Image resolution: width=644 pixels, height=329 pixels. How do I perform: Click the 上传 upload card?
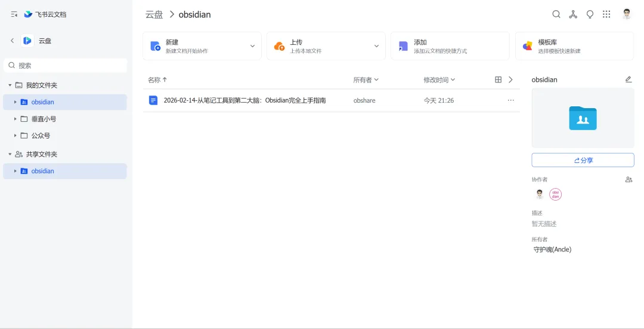[x=326, y=46]
